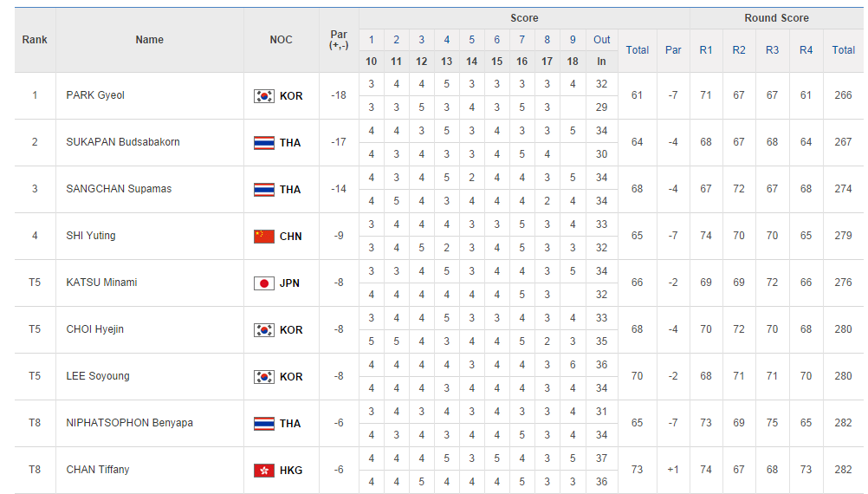Click the Rank column header

(x=35, y=40)
